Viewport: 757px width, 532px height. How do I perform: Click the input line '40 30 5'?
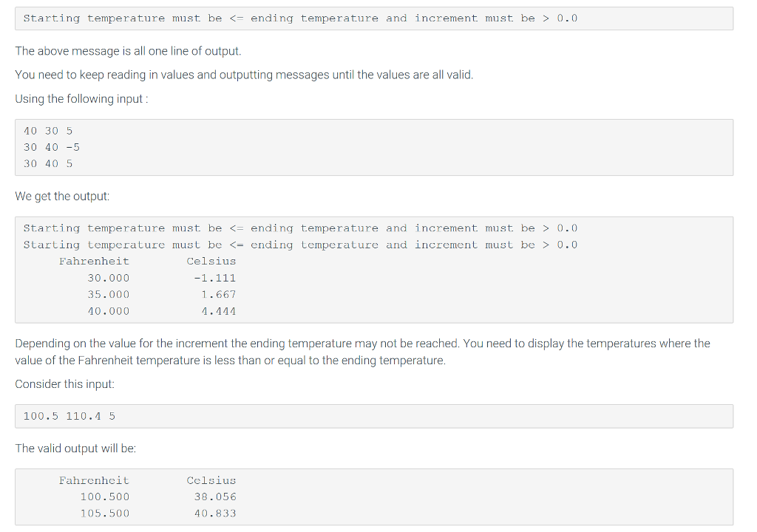pyautogui.click(x=48, y=131)
